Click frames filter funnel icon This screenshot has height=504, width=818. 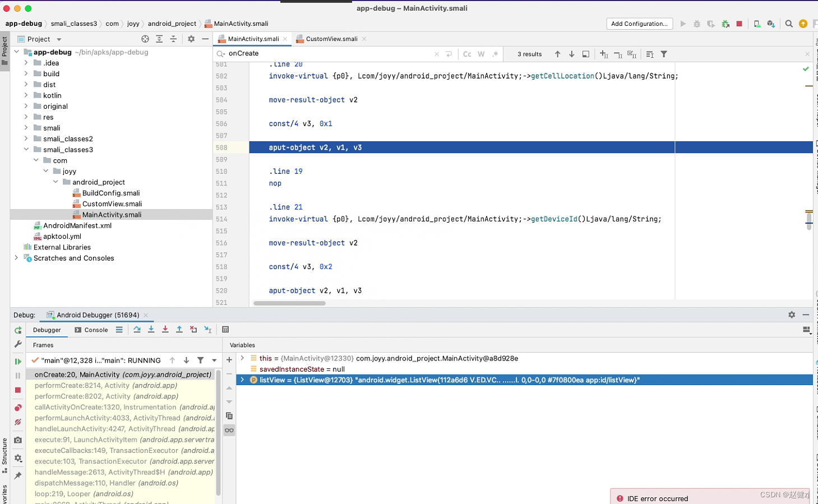coord(200,360)
